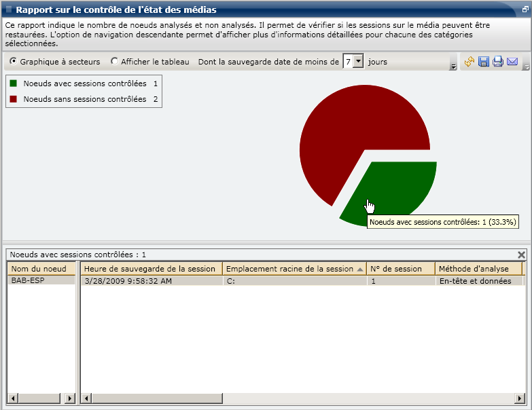
Task: Print the report using printer icon
Action: (498, 62)
